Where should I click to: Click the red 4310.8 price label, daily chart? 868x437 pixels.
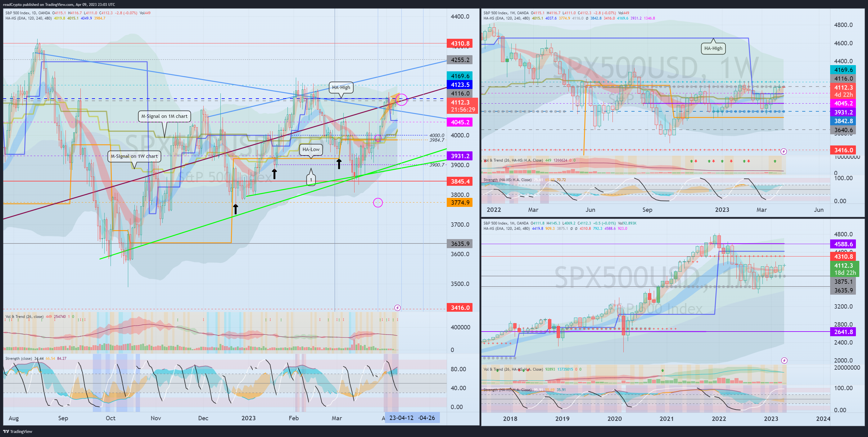pyautogui.click(x=459, y=43)
